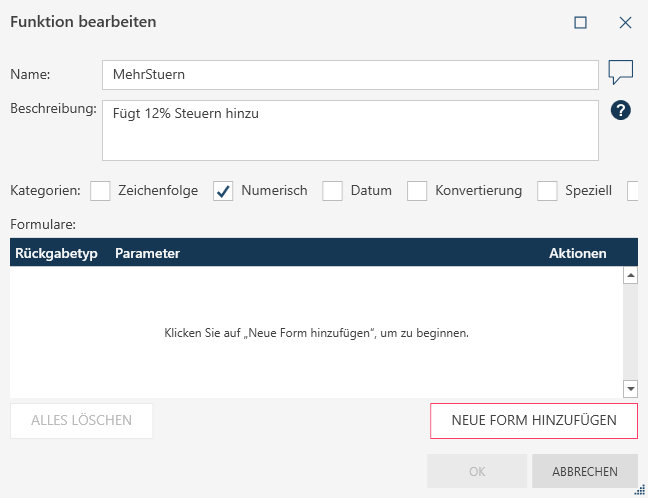Click the speech bubble comment icon beside Name

pos(621,73)
